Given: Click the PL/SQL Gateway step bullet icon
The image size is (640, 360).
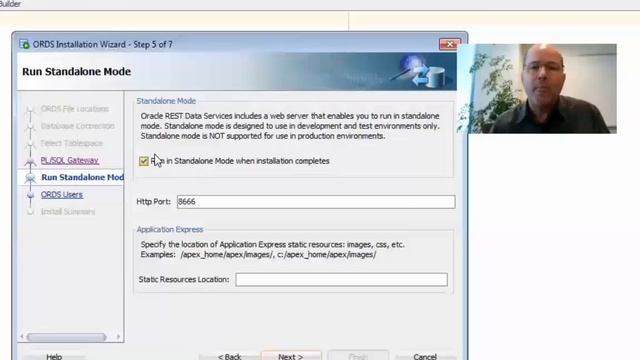Looking at the screenshot, I should pyautogui.click(x=30, y=162).
